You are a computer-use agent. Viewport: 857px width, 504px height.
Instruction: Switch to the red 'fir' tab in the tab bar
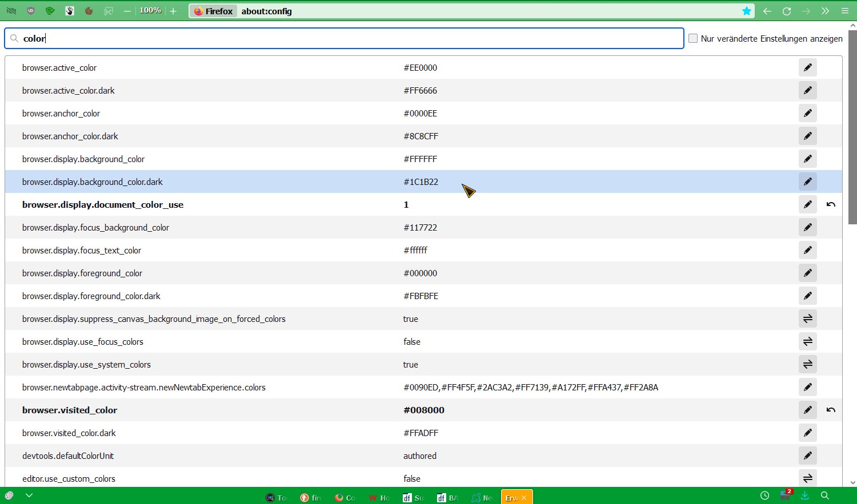[x=311, y=498]
